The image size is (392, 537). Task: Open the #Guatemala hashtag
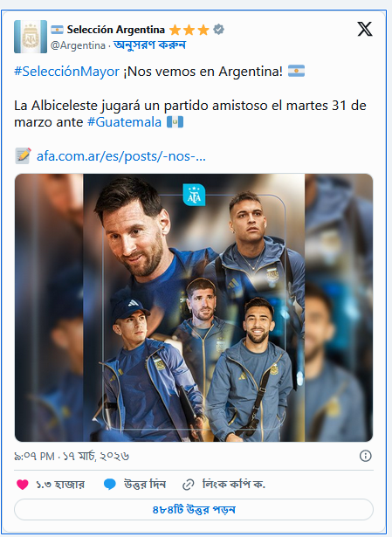click(x=124, y=122)
